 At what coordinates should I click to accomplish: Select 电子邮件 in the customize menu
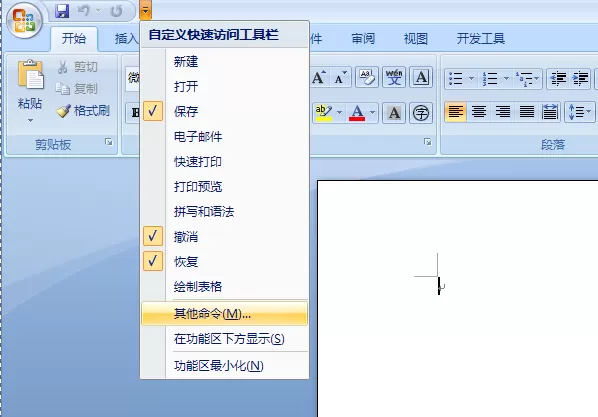pyautogui.click(x=224, y=136)
